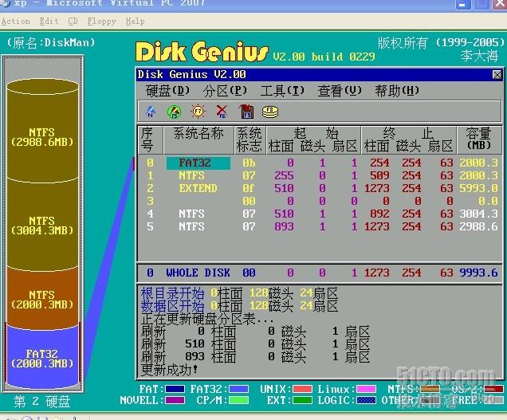
Task: Click the F8 disk stack toolbar icon
Action: pos(270,112)
